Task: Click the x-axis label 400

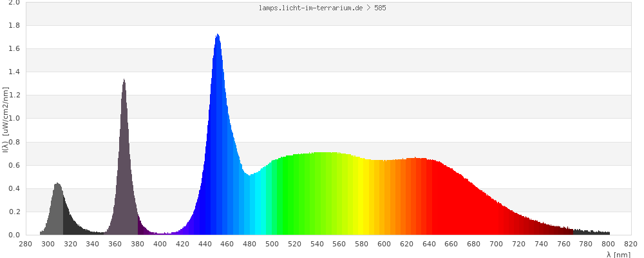Action: coord(160,244)
